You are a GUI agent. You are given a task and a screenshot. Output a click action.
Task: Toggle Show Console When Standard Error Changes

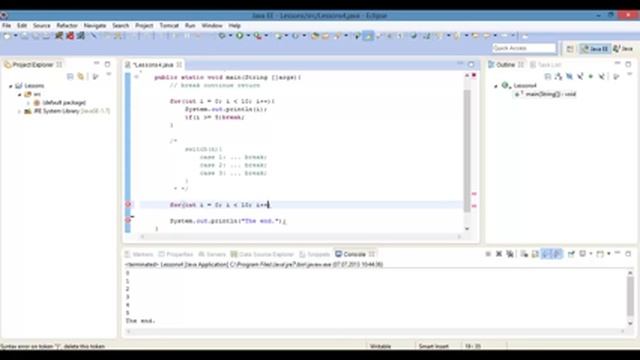pos(557,254)
